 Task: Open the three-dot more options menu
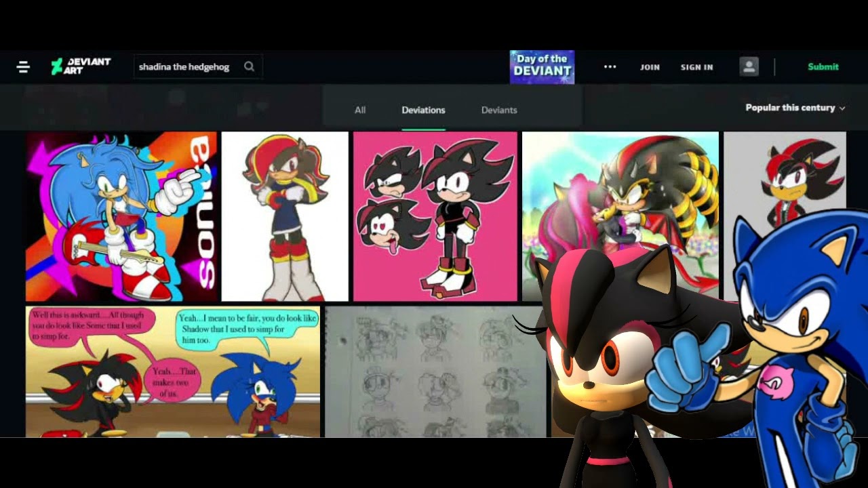pos(610,66)
